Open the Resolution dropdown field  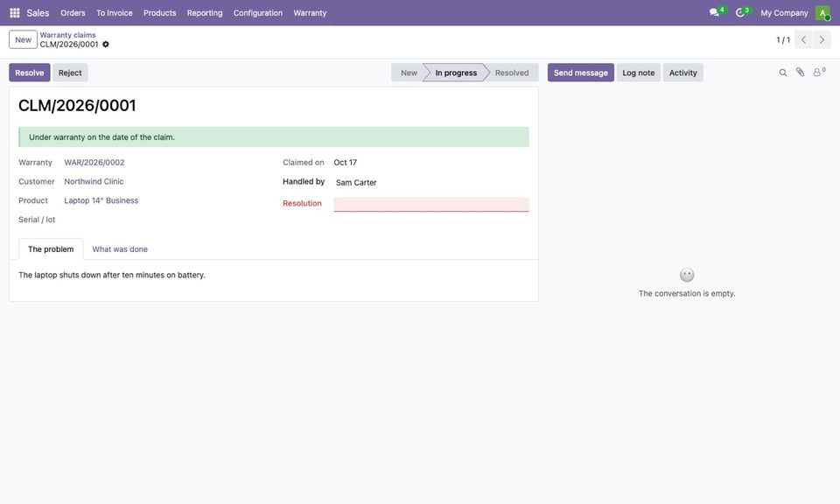431,204
